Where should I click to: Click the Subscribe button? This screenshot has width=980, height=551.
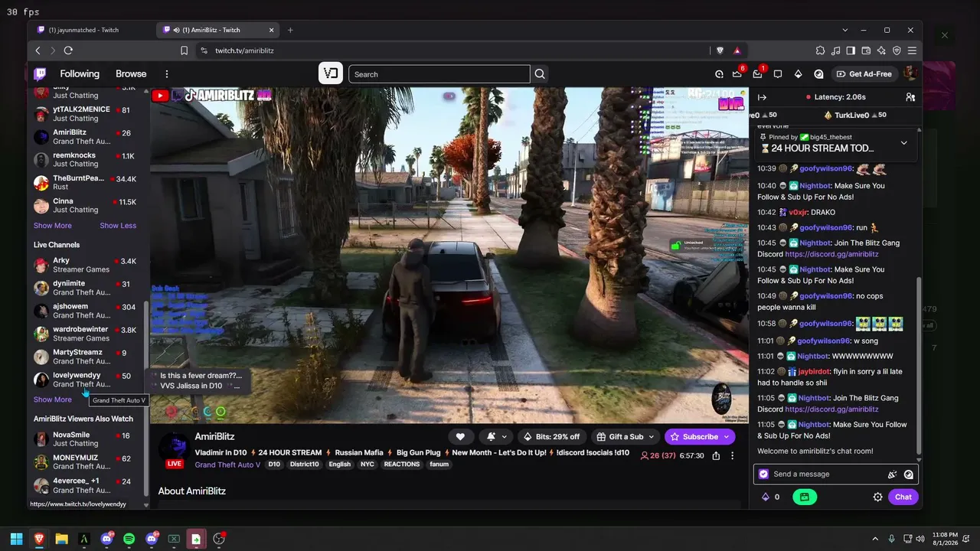700,436
